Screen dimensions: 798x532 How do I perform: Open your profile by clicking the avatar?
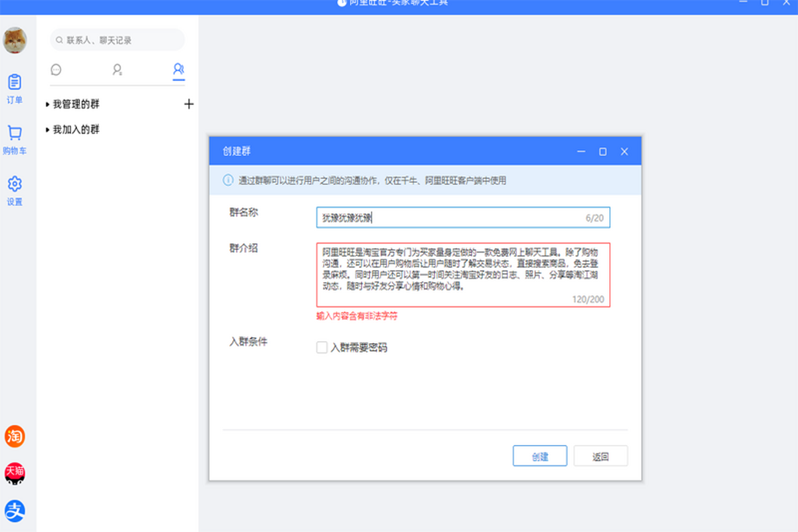coord(15,40)
